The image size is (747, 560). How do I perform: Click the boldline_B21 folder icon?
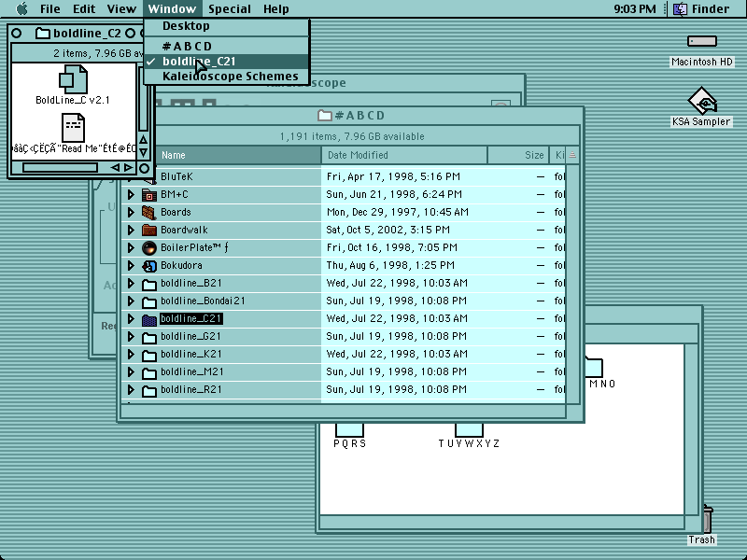(149, 284)
